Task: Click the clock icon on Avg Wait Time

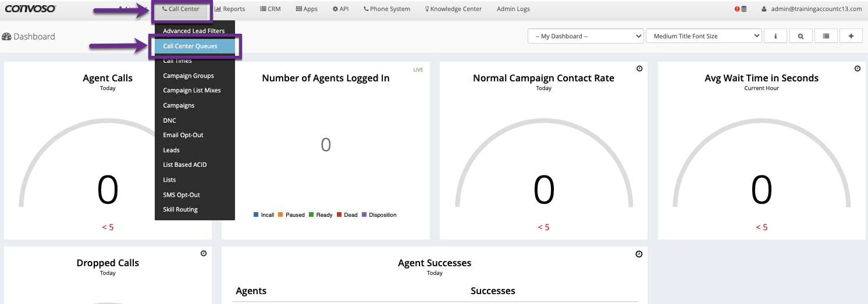Action: tap(857, 69)
